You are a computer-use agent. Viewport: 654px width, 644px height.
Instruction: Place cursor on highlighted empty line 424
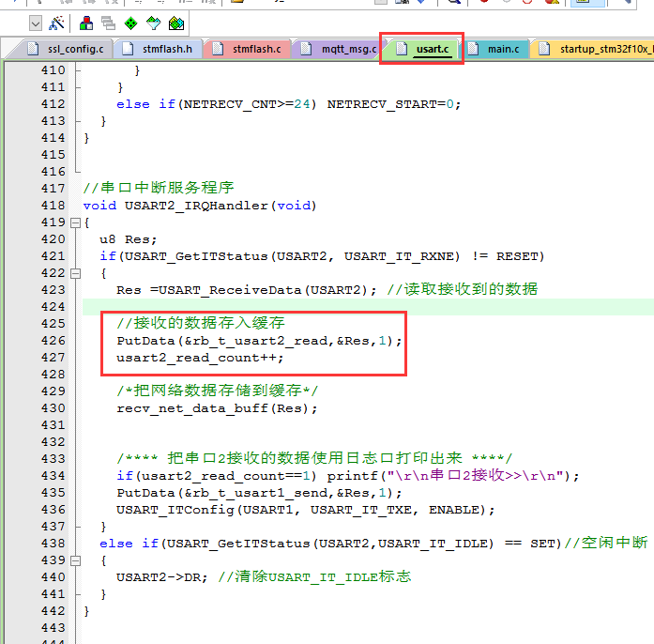[x=368, y=307]
